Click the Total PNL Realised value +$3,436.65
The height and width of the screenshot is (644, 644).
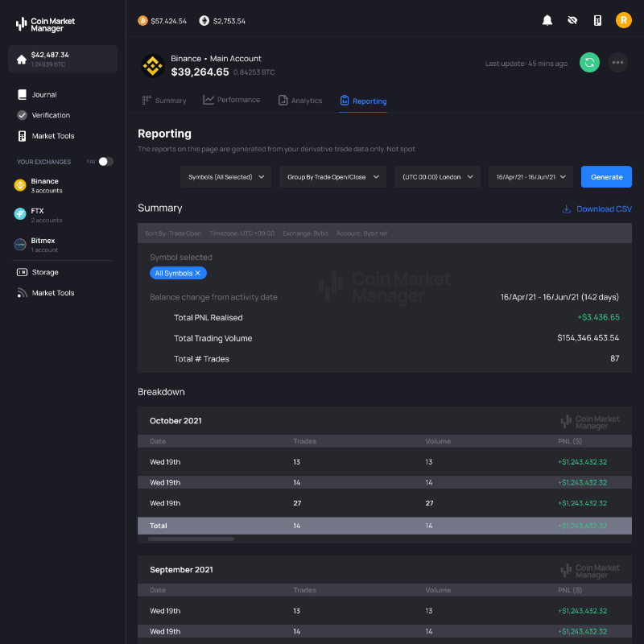coord(598,317)
